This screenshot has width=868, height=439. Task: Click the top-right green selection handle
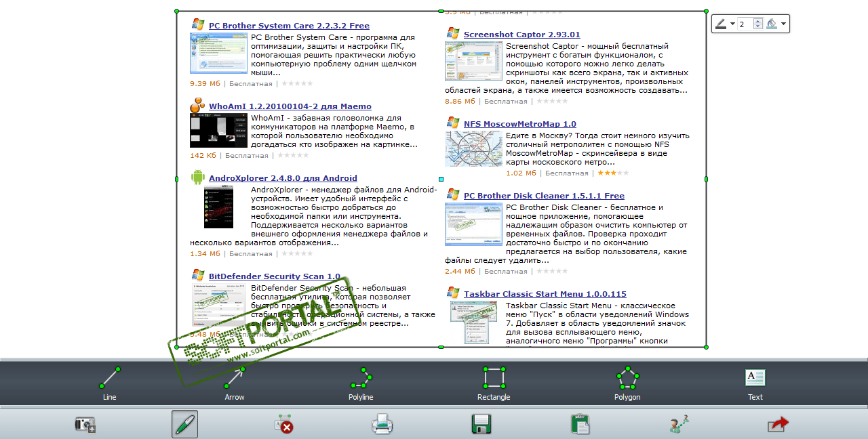coord(706,11)
